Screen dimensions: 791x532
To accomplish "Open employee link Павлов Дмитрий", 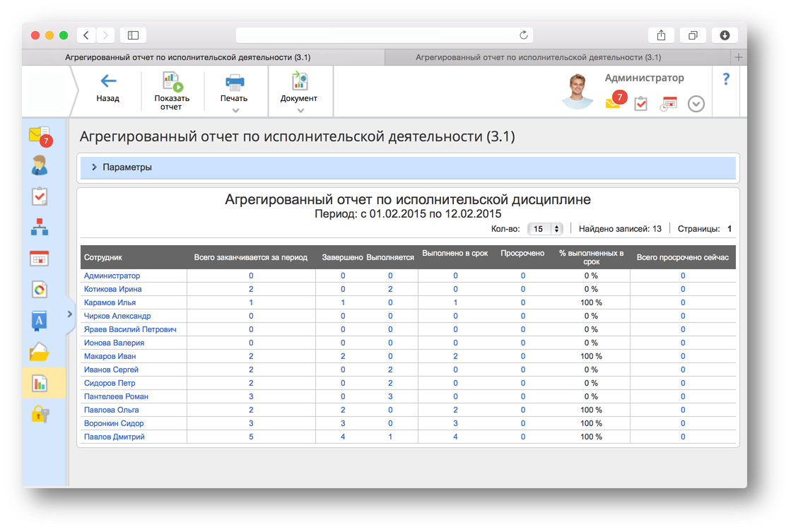I will 114,437.
